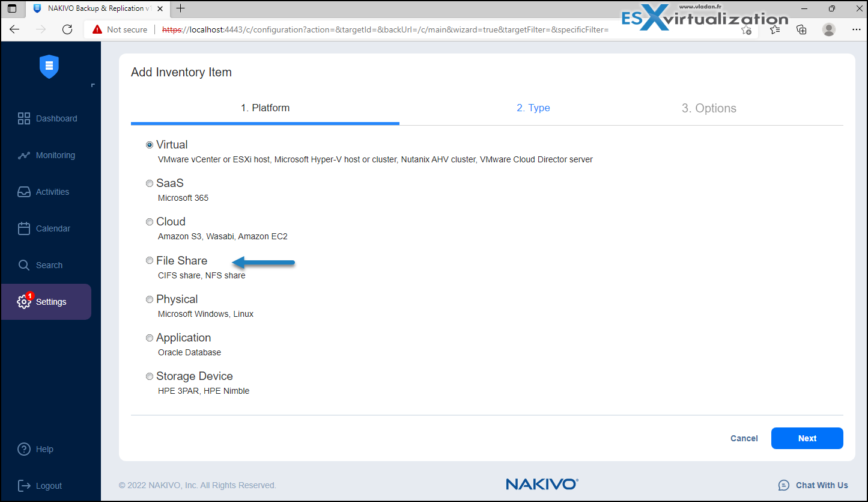868x502 pixels.
Task: Click the Chat With Us bubble icon
Action: [x=783, y=485]
